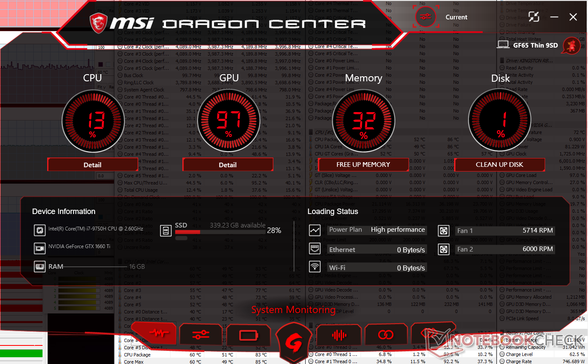The width and height of the screenshot is (588, 364).
Task: Click the Power Plan chart icon
Action: [315, 230]
